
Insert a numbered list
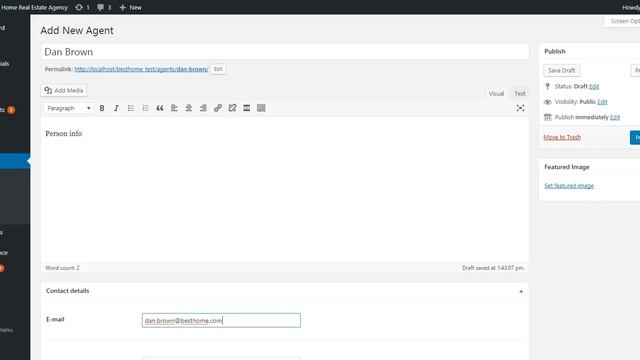[145, 108]
